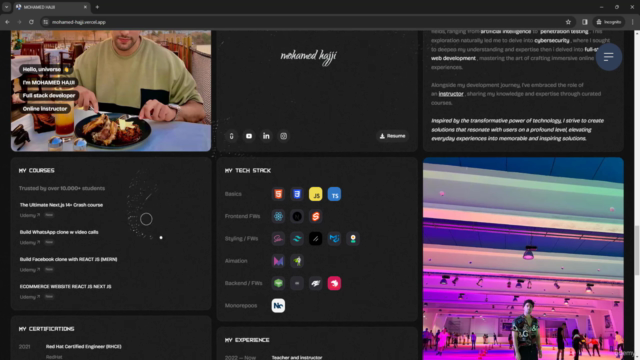Select the MOHAMED HAJJI browser tab

pos(51,7)
